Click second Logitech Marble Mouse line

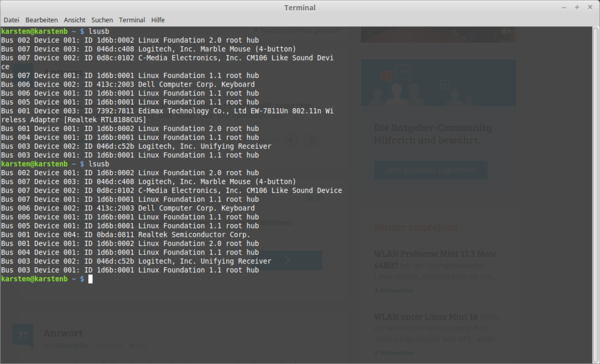click(148, 181)
